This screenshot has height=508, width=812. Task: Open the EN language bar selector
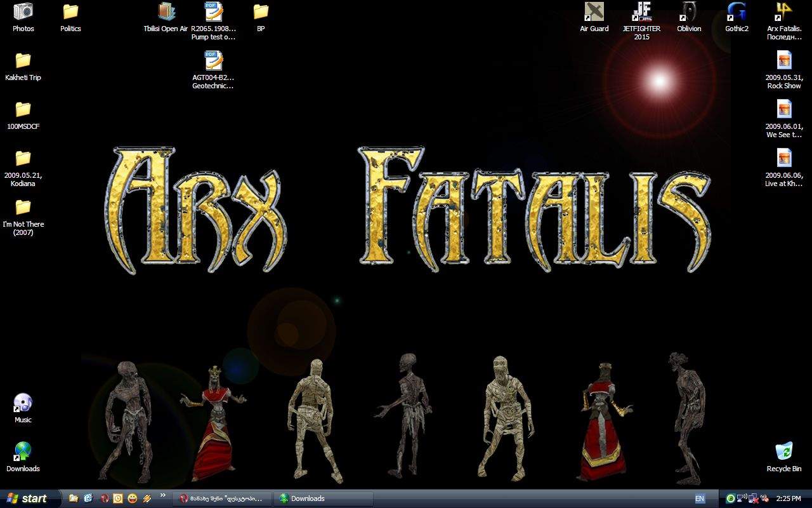pyautogui.click(x=700, y=498)
